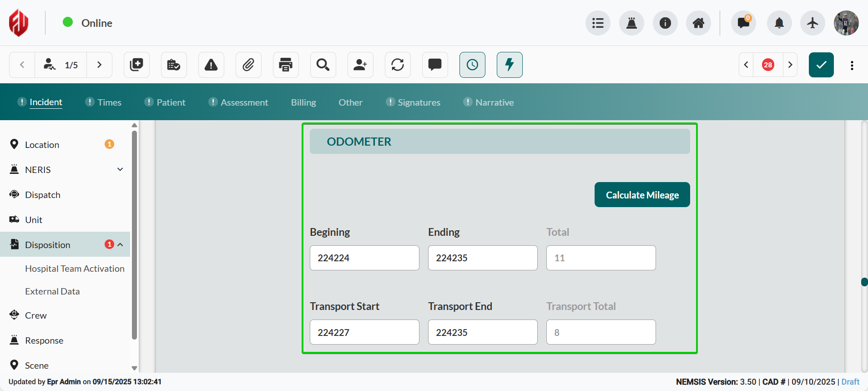Click the add person icon
Viewport: 868px width, 391px height.
click(x=360, y=65)
